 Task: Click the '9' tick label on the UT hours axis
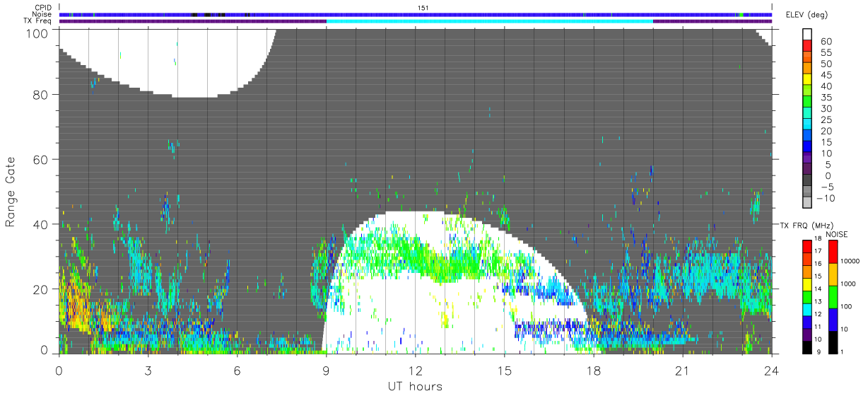pos(327,371)
